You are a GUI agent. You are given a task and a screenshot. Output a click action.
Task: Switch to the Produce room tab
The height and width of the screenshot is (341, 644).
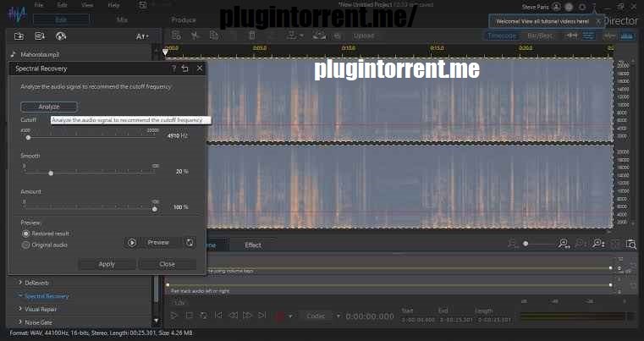184,19
